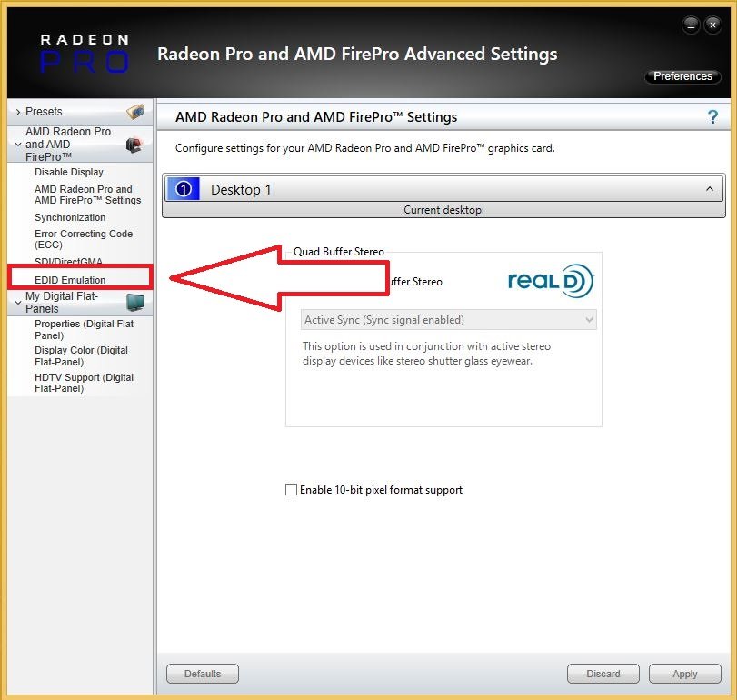Open Error-Correcting Code (ECC) page
737x700 pixels.
pyautogui.click(x=84, y=239)
